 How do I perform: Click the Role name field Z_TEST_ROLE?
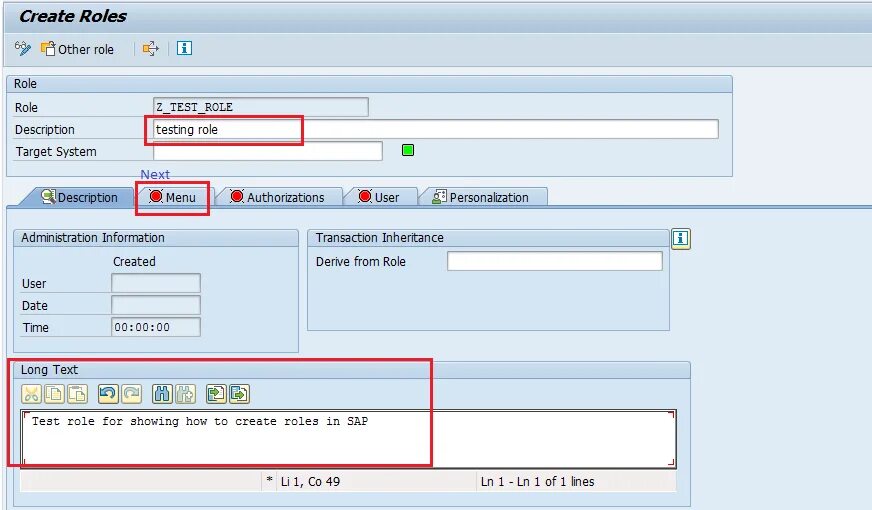(260, 107)
